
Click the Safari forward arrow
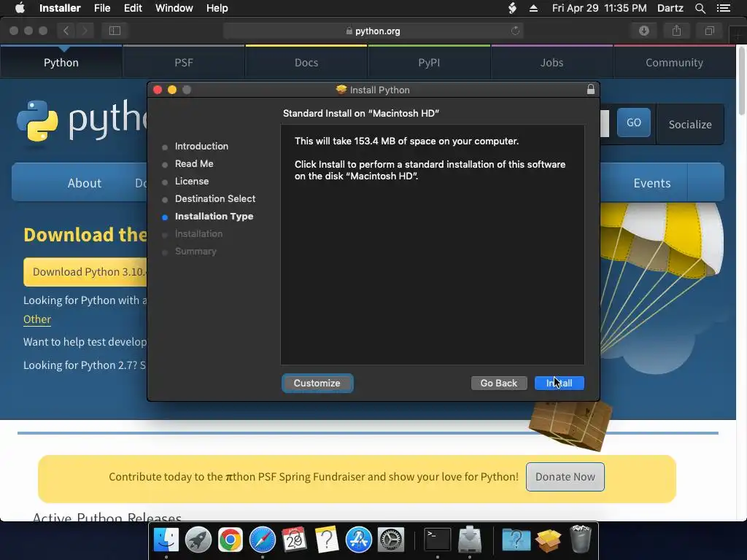85,31
